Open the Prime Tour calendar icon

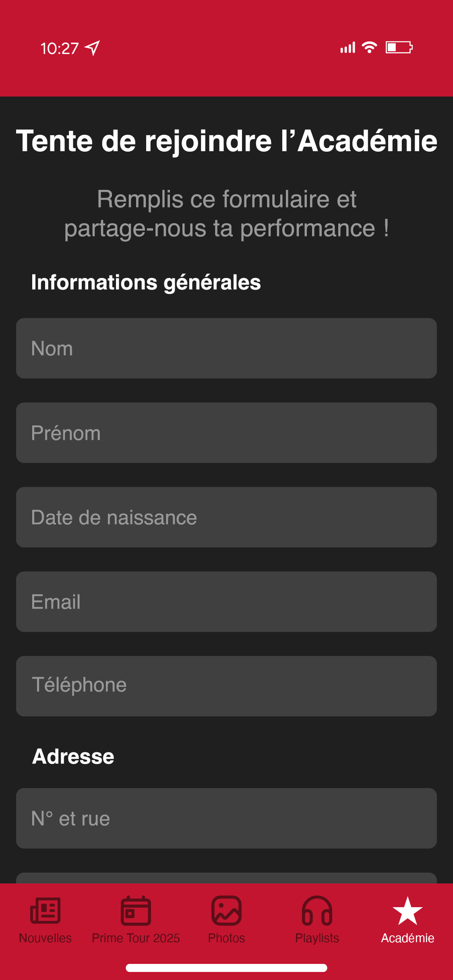136,911
